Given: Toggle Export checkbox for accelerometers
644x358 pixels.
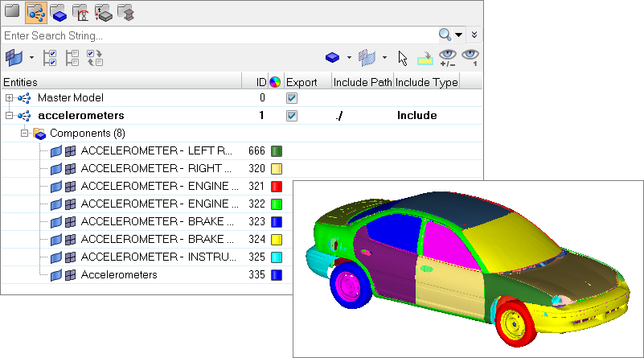Looking at the screenshot, I should [x=293, y=116].
